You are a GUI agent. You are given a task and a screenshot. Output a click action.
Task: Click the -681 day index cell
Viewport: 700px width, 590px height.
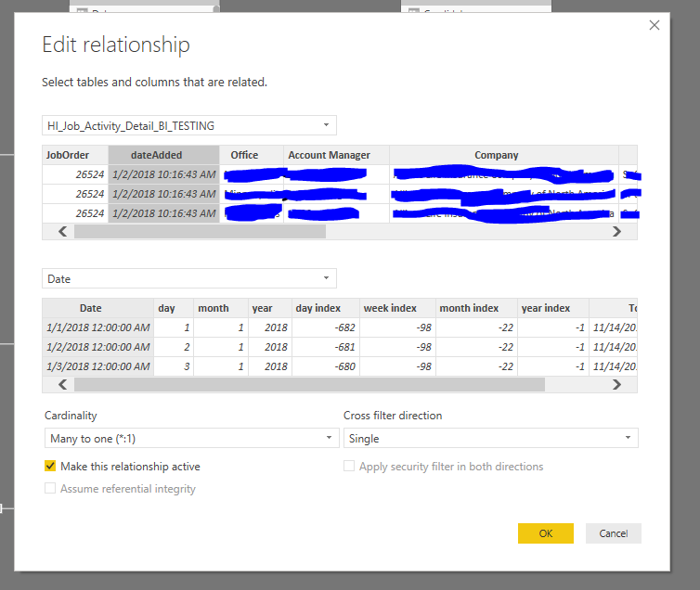(x=326, y=347)
